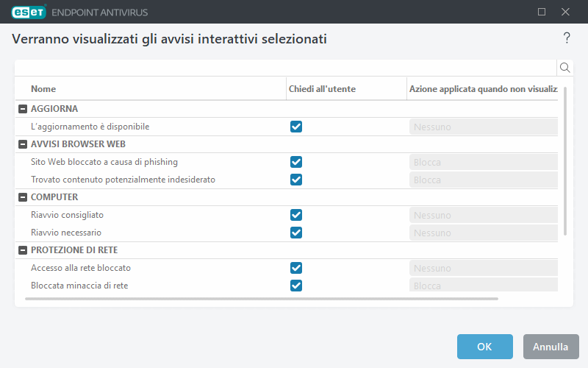Open Blocca dropdown for Trovato contenuto row
This screenshot has height=368, width=588.
484,180
